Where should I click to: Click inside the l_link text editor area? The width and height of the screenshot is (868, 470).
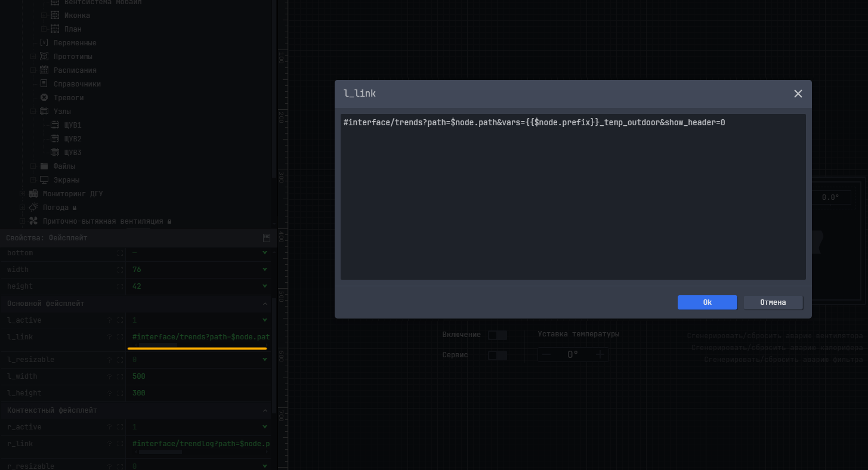click(573, 197)
